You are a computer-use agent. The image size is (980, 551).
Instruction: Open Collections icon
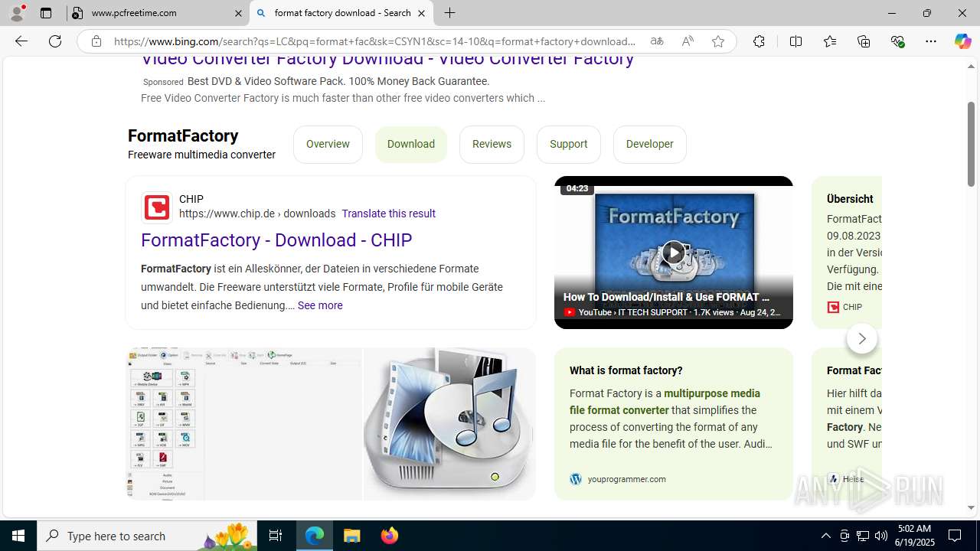[x=864, y=41]
